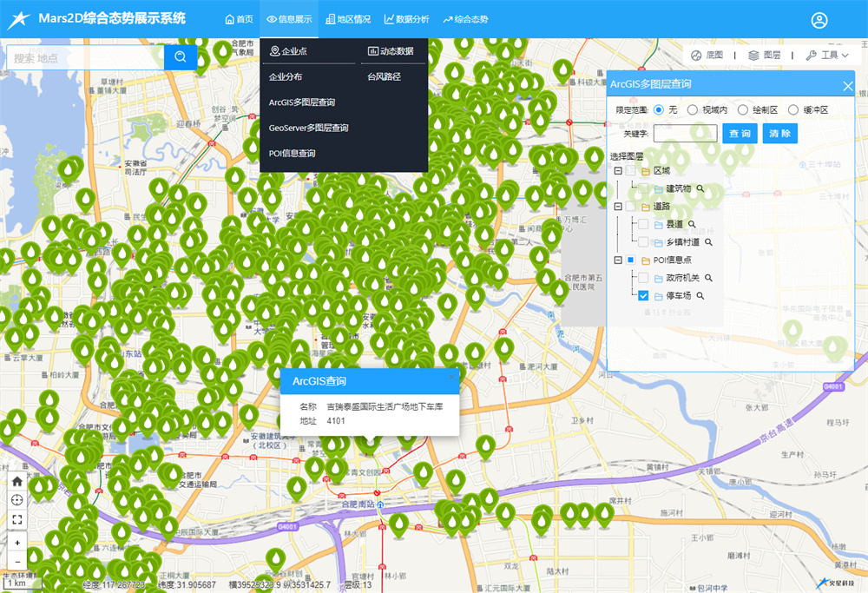Open the 地区情况 nav tab
This screenshot has width=868, height=593.
tap(348, 19)
